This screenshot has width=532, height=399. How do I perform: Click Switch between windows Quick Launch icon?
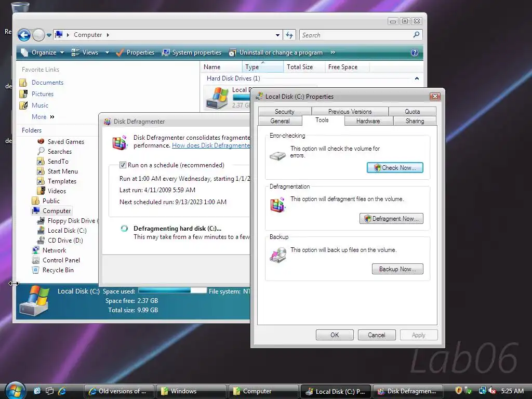pos(49,391)
